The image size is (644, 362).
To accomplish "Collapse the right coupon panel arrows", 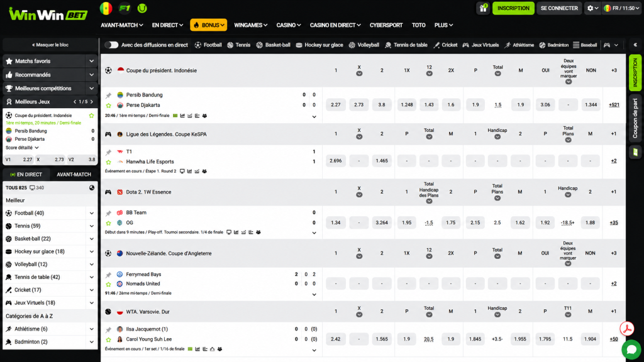I will pyautogui.click(x=635, y=45).
